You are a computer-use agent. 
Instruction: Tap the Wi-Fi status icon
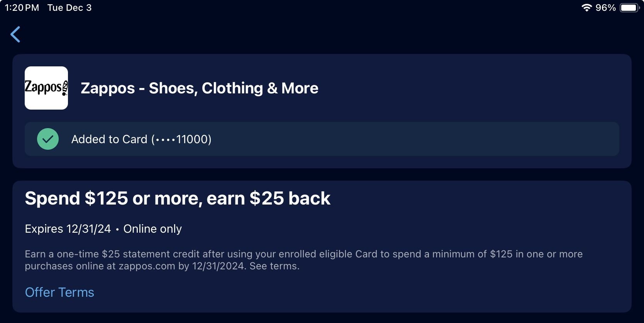coord(586,8)
